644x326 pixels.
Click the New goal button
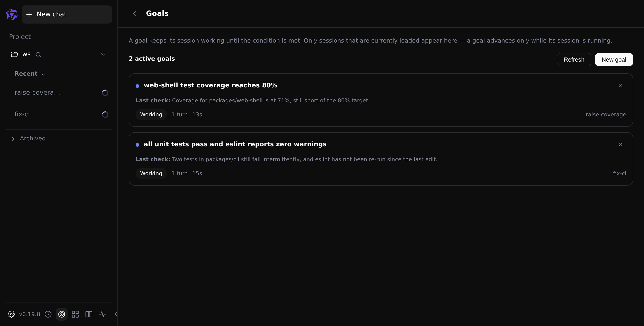pos(614,59)
